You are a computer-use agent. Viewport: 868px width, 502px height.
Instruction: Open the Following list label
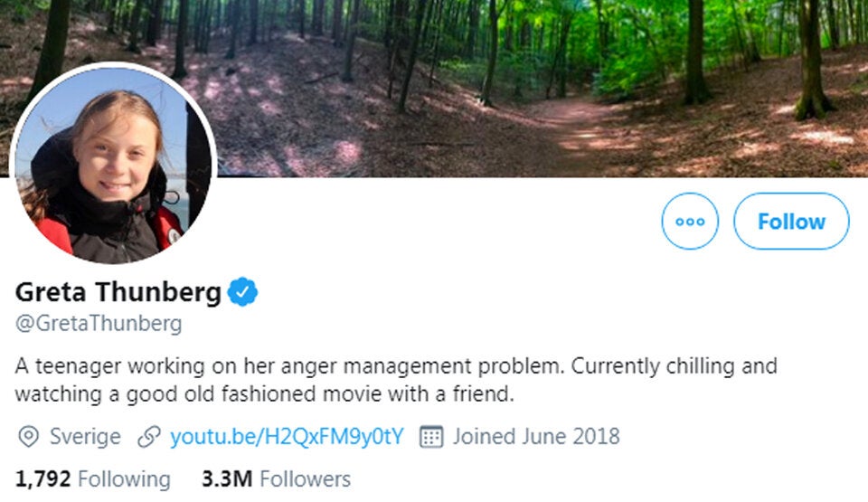pos(124,478)
